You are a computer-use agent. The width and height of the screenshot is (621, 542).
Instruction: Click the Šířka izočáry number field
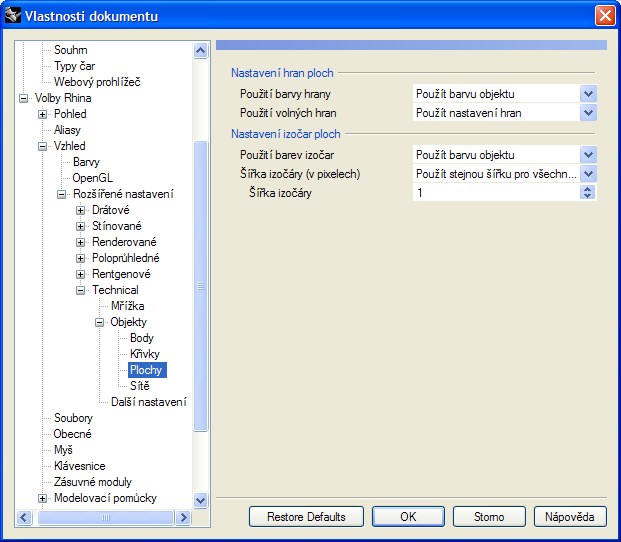[495, 193]
